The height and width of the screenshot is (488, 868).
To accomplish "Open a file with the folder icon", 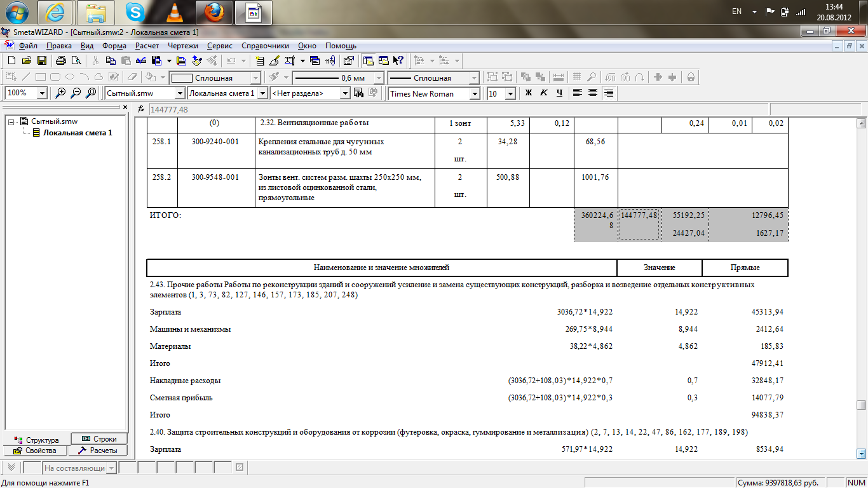I will [26, 61].
